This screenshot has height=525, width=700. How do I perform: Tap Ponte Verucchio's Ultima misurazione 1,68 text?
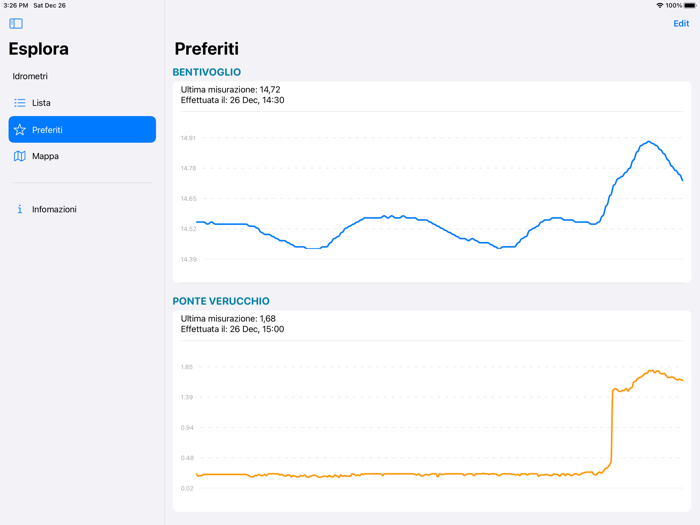click(228, 319)
